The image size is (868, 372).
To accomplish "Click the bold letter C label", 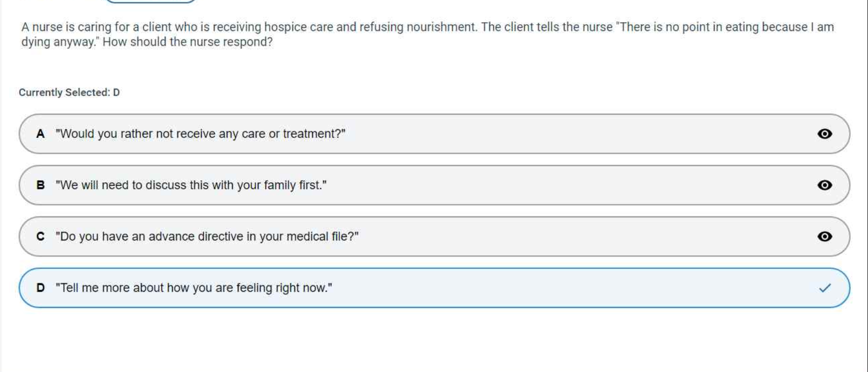I will (40, 237).
